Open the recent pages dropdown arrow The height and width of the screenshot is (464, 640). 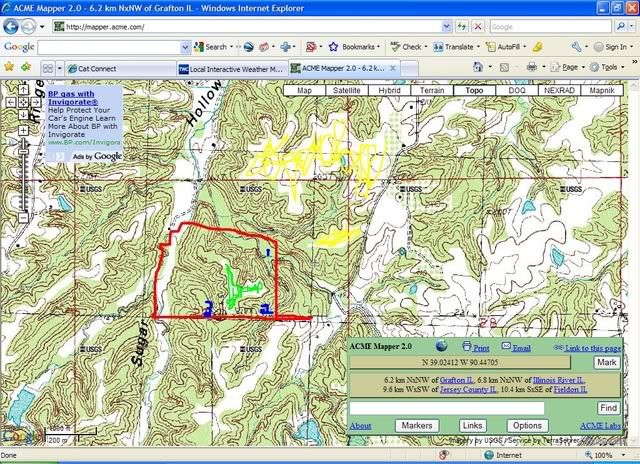[x=42, y=27]
